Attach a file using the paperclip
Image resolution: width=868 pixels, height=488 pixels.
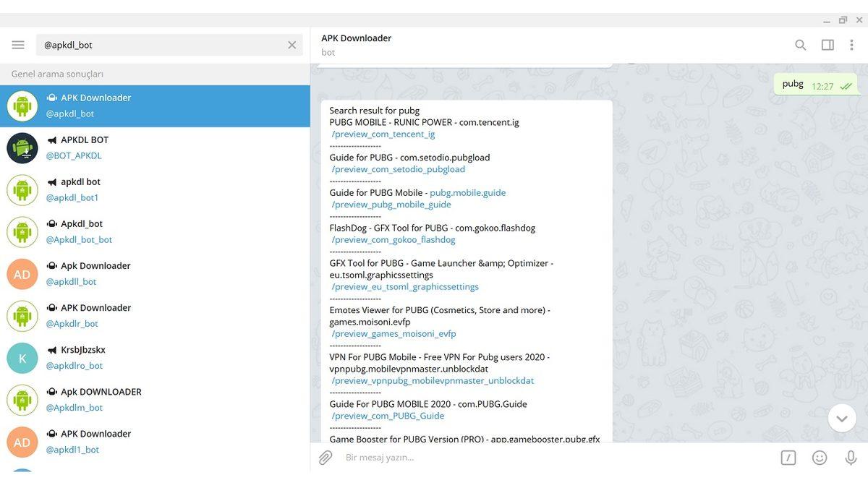tap(325, 457)
